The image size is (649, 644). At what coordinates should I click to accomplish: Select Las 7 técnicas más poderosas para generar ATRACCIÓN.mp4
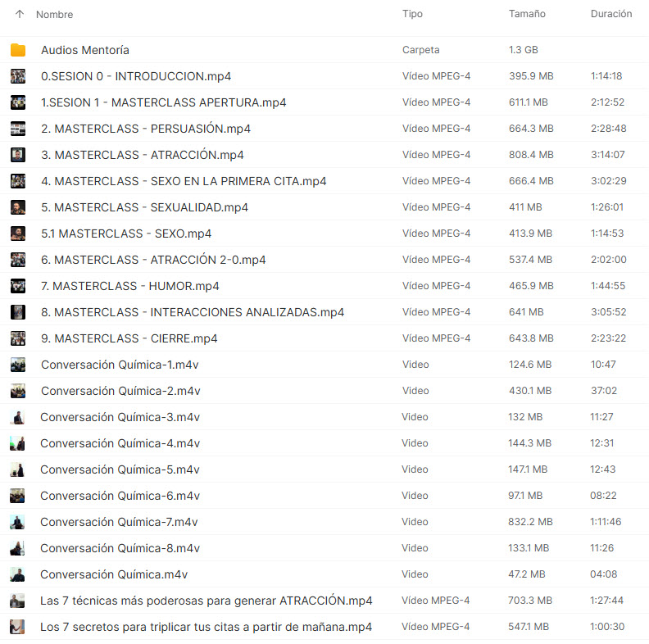coord(206,601)
